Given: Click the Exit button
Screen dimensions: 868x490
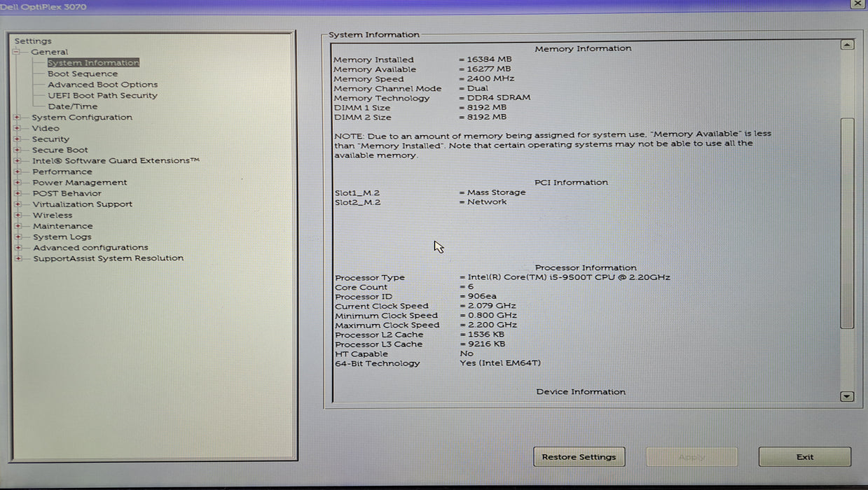Looking at the screenshot, I should point(805,457).
